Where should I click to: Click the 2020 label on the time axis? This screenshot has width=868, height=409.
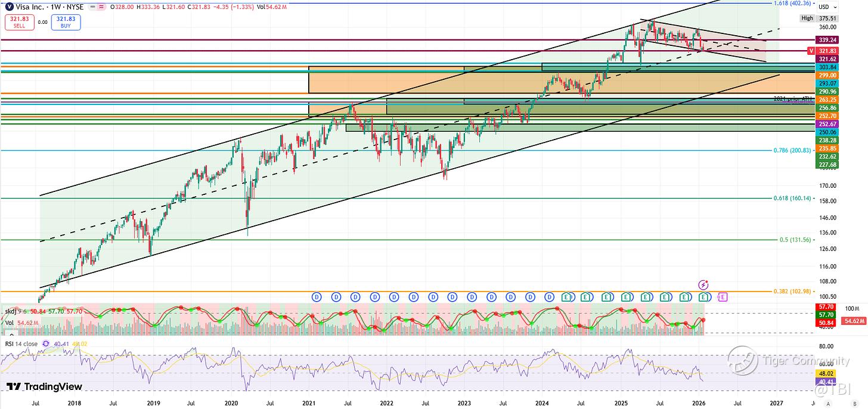pyautogui.click(x=231, y=403)
